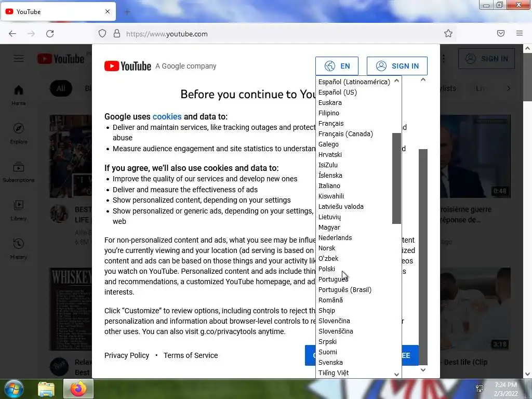532x399 pixels.
Task: Click the YouTube logo in the consent dialog
Action: point(128,66)
